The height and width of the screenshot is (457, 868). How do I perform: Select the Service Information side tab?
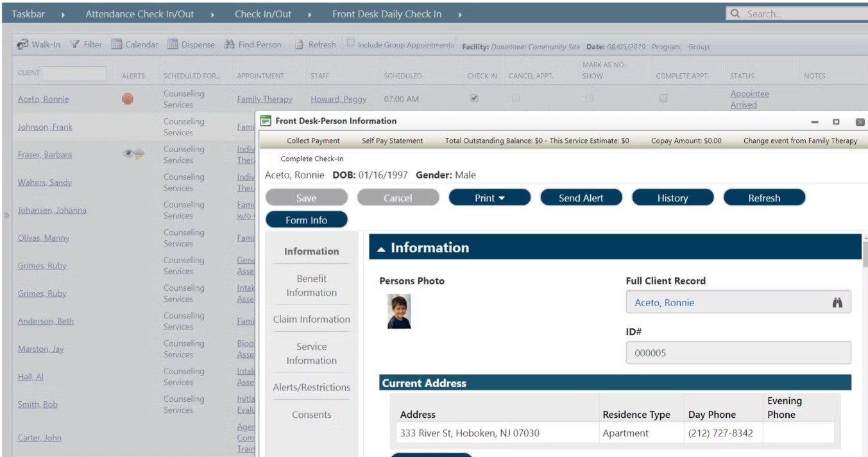pyautogui.click(x=311, y=353)
